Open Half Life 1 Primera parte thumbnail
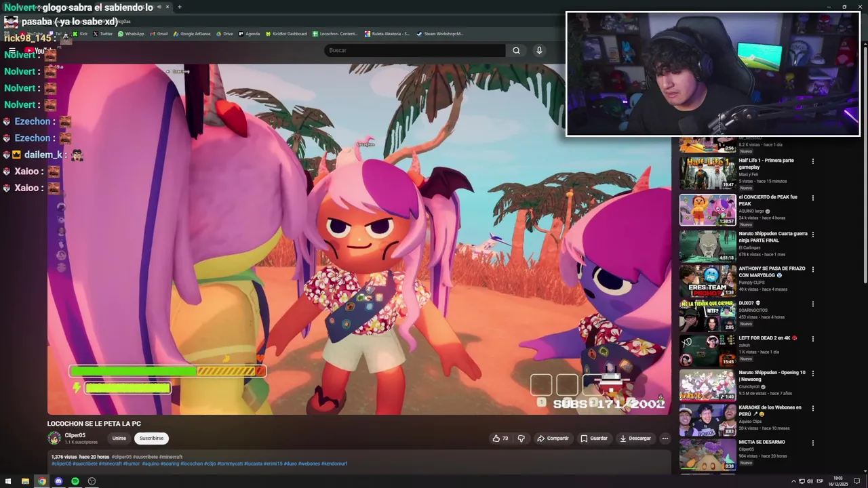868x488 pixels. point(707,174)
